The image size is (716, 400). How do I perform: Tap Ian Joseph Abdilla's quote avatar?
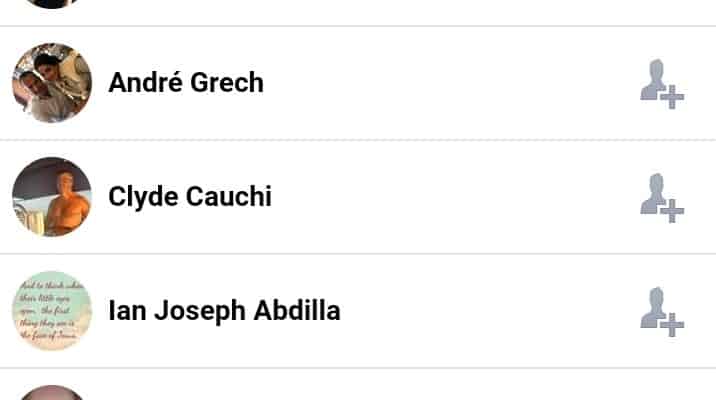click(x=52, y=311)
